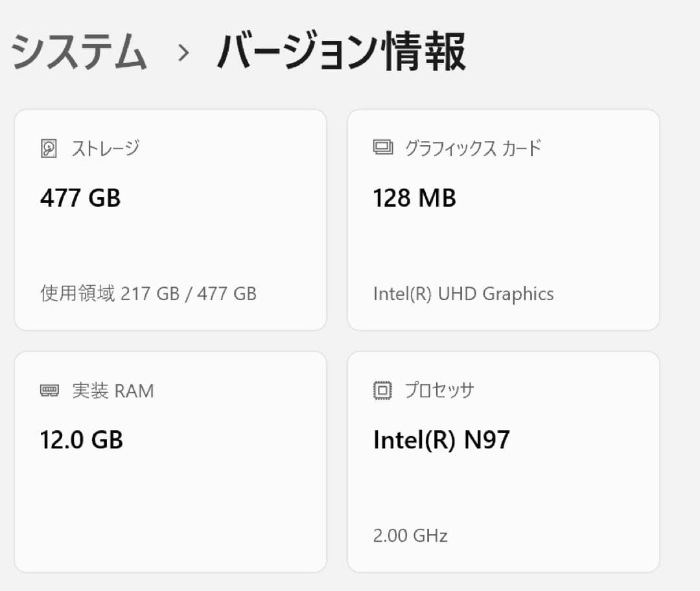This screenshot has height=591, width=700.
Task: Select the Intel(R) N97 processor name
Action: [443, 439]
